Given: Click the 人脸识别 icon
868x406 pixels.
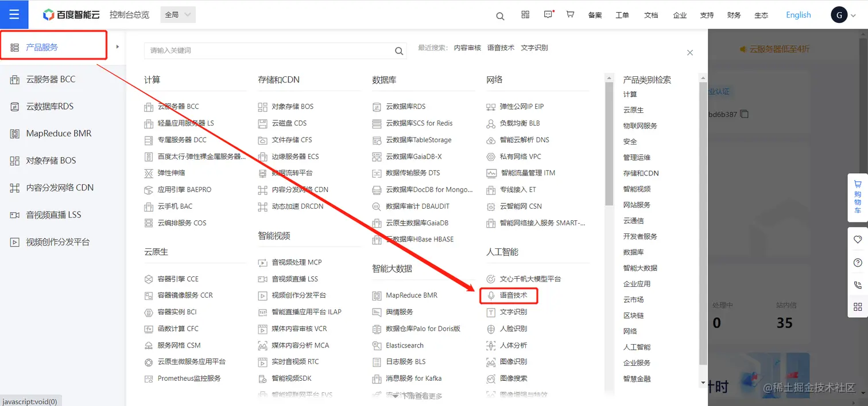Looking at the screenshot, I should pyautogui.click(x=491, y=329).
